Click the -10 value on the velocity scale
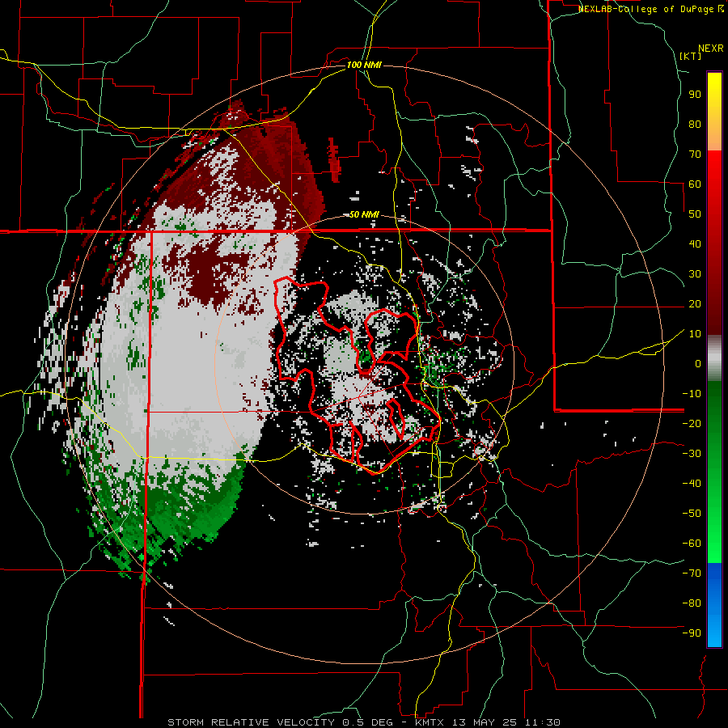Image resolution: width=728 pixels, height=728 pixels. click(692, 394)
